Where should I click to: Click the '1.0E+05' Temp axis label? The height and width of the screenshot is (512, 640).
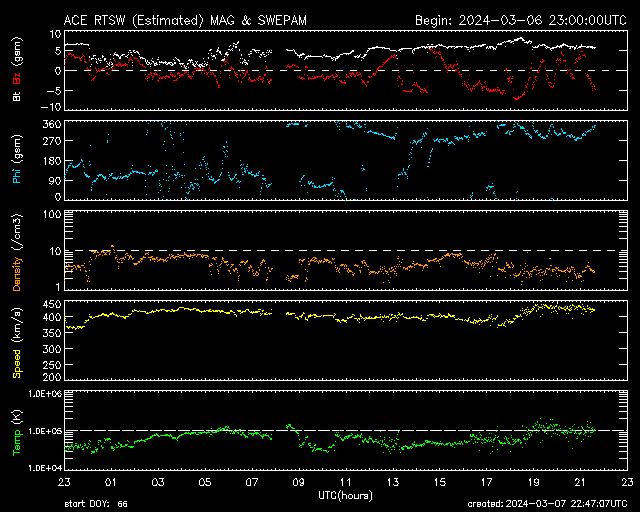(x=45, y=431)
